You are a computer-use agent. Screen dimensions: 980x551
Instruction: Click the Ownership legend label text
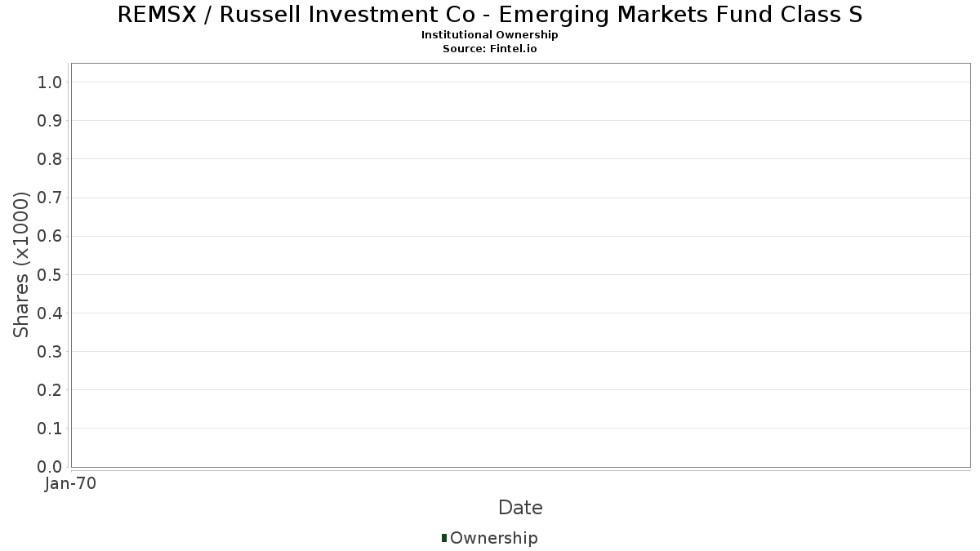pos(493,538)
